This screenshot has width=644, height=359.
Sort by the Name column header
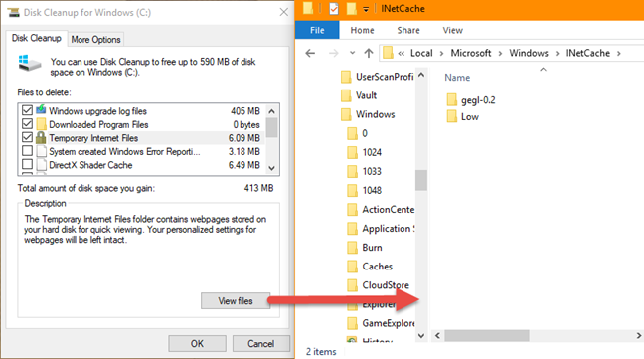(457, 78)
